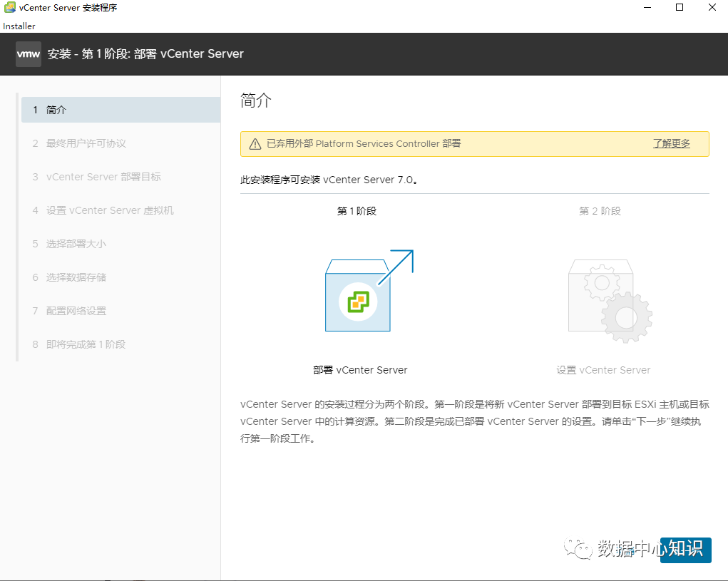Maximize the installer window
This screenshot has width=728, height=581.
point(680,7)
